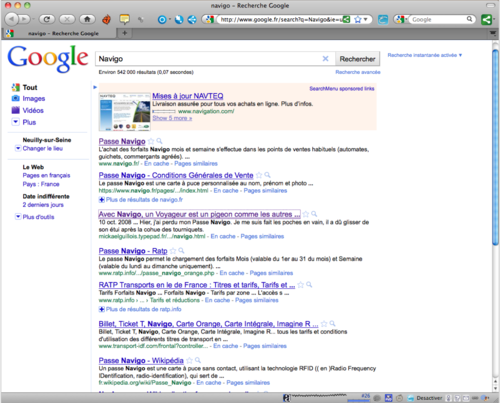Star the Passe Navigo - Wikipédia result
The height and width of the screenshot is (403, 500).
pos(189,360)
